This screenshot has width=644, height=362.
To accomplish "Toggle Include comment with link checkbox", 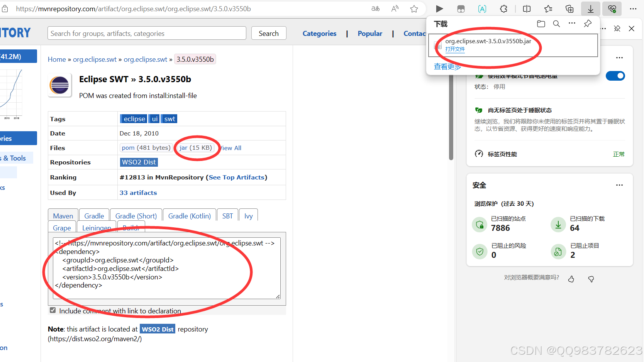I will tap(53, 310).
